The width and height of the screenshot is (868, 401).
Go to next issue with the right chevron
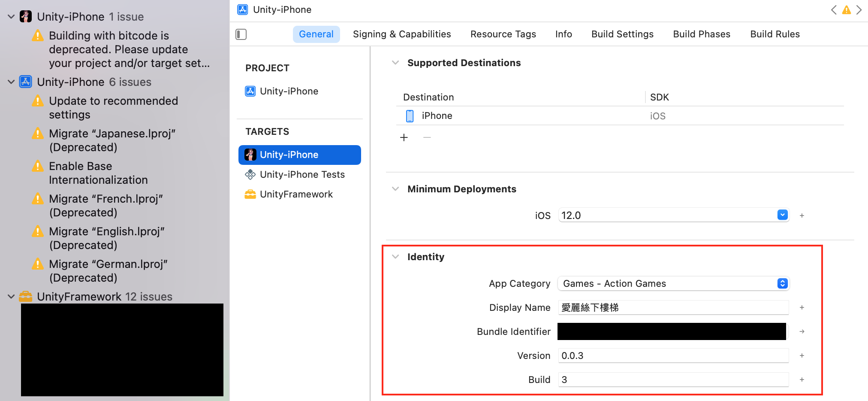point(859,10)
